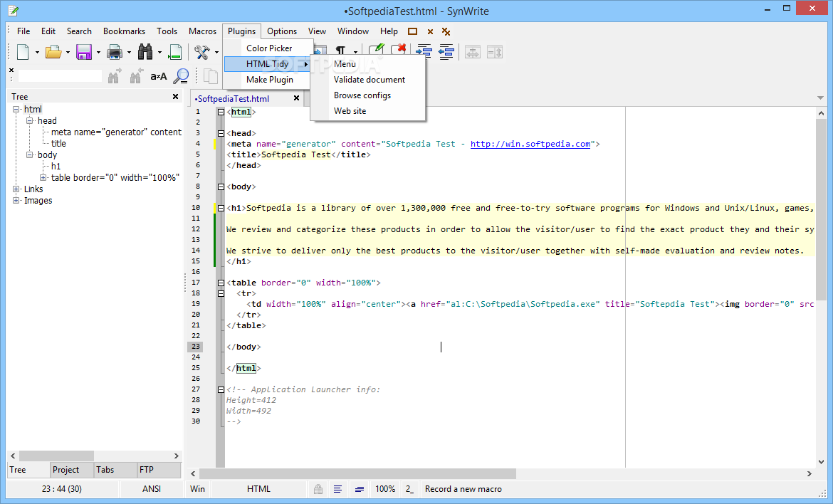Click the unindent lines icon

coord(446,51)
